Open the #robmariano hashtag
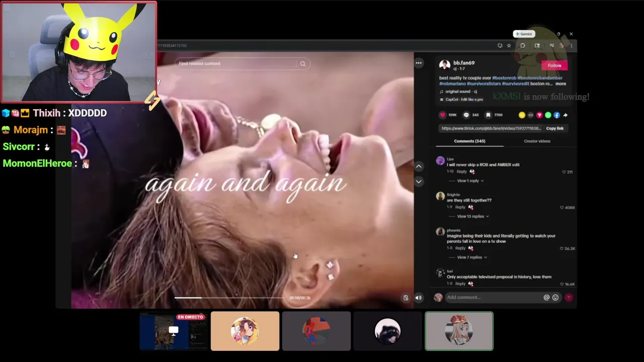The image size is (644, 362). point(452,83)
